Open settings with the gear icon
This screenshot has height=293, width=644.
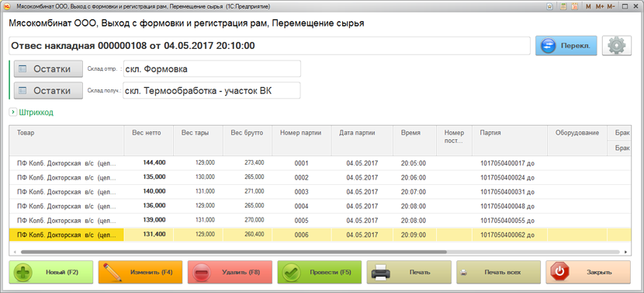pos(617,46)
